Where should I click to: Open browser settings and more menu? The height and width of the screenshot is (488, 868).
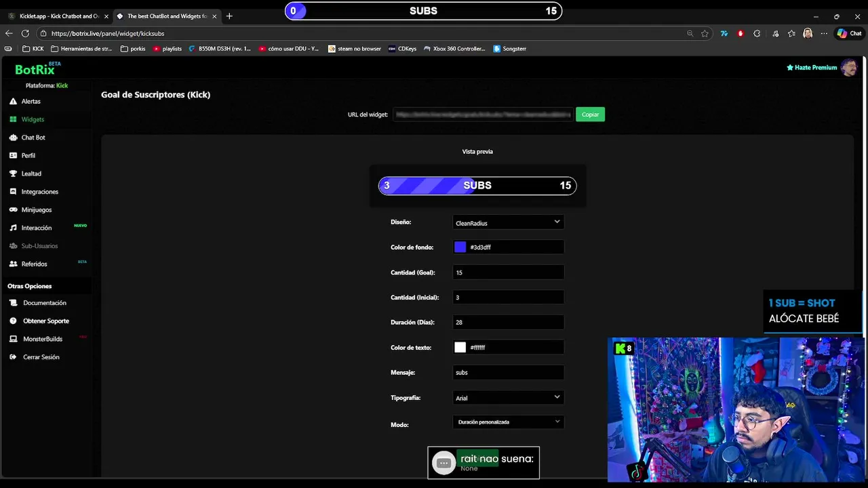tap(824, 33)
